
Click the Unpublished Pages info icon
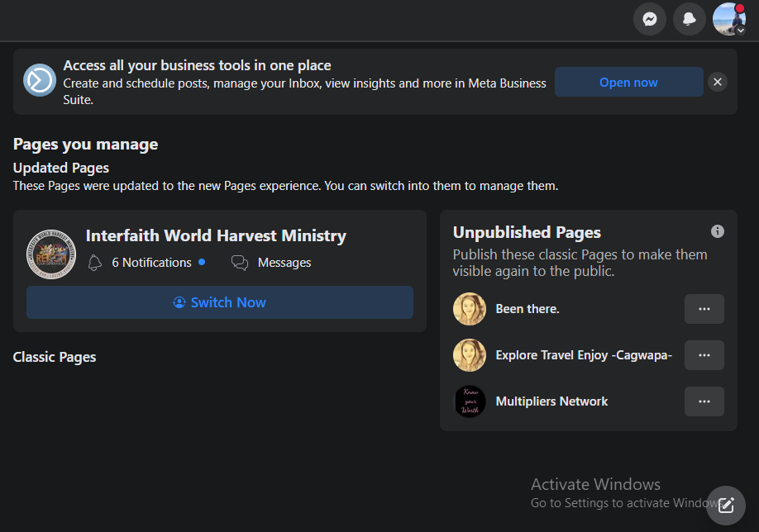(718, 231)
